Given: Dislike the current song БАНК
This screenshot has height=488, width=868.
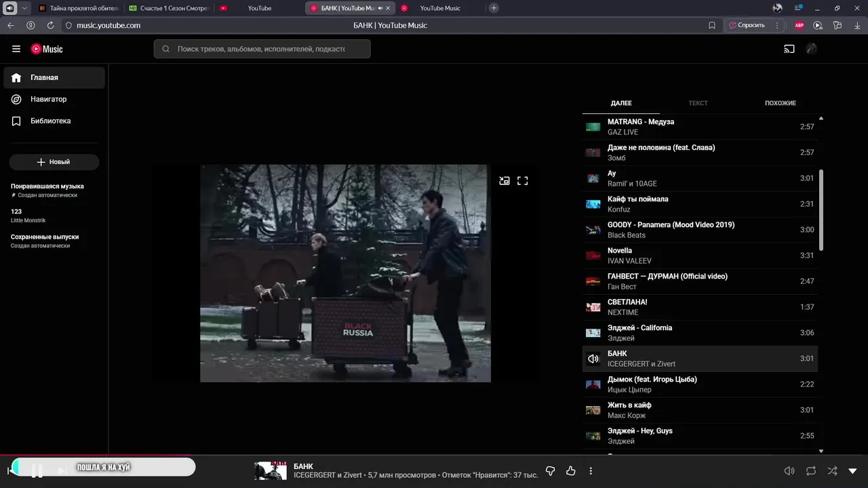Looking at the screenshot, I should pos(551,470).
